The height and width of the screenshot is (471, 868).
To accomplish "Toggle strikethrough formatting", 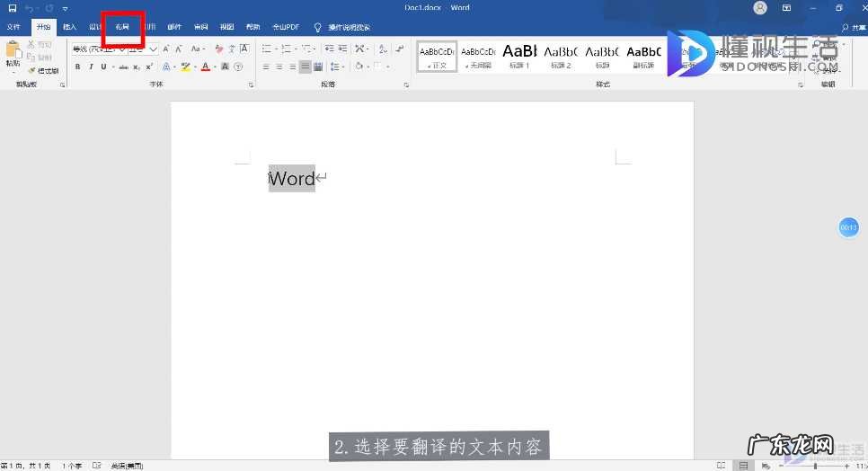I will click(x=123, y=67).
